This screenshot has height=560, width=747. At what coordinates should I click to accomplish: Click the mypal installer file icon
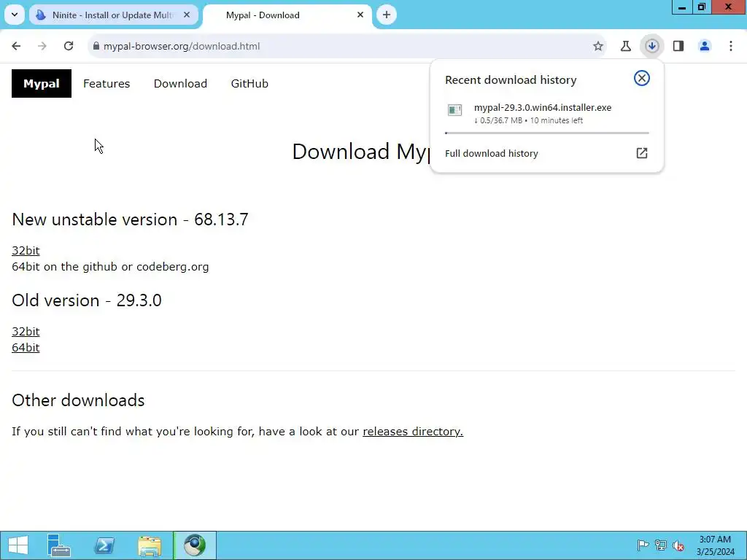pyautogui.click(x=455, y=110)
